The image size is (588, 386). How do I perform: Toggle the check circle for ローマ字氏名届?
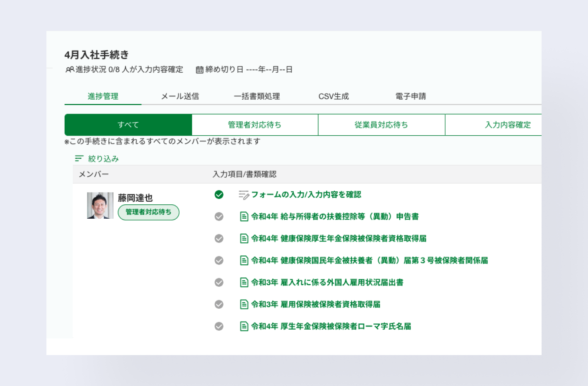pos(219,326)
